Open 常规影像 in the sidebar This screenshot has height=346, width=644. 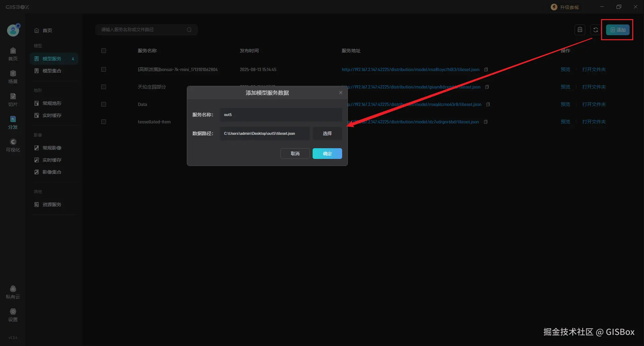(54, 148)
